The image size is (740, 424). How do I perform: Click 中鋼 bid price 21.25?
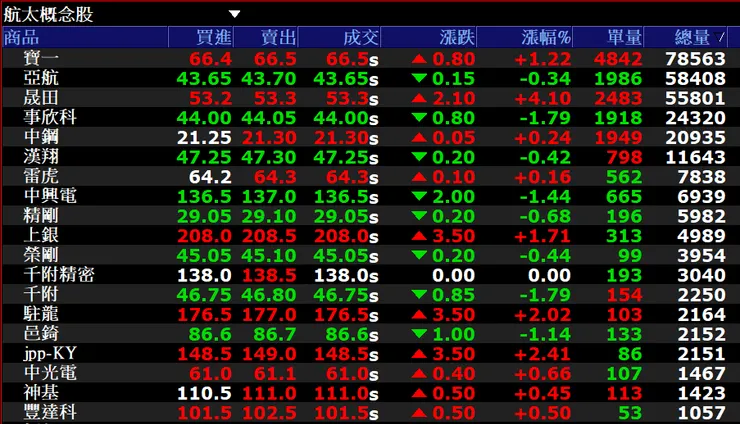204,138
